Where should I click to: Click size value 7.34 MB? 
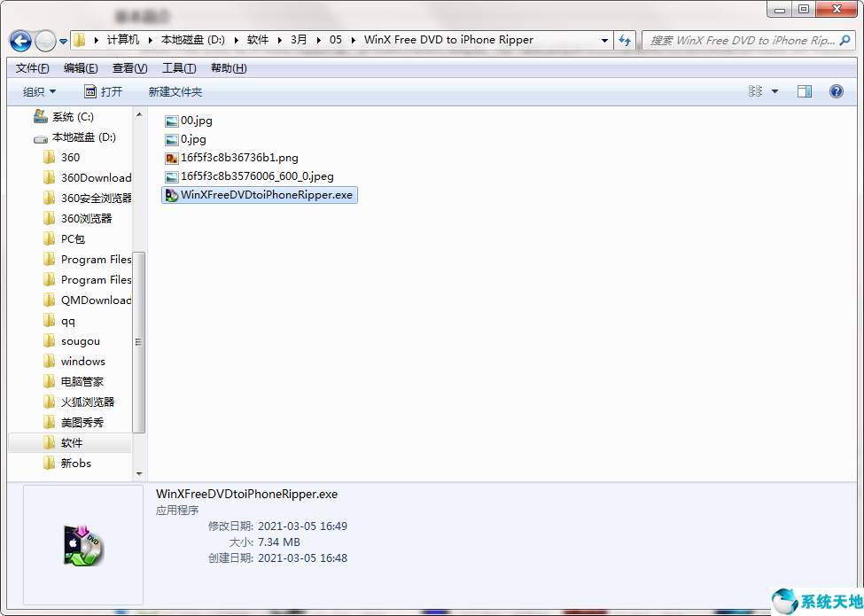(279, 542)
